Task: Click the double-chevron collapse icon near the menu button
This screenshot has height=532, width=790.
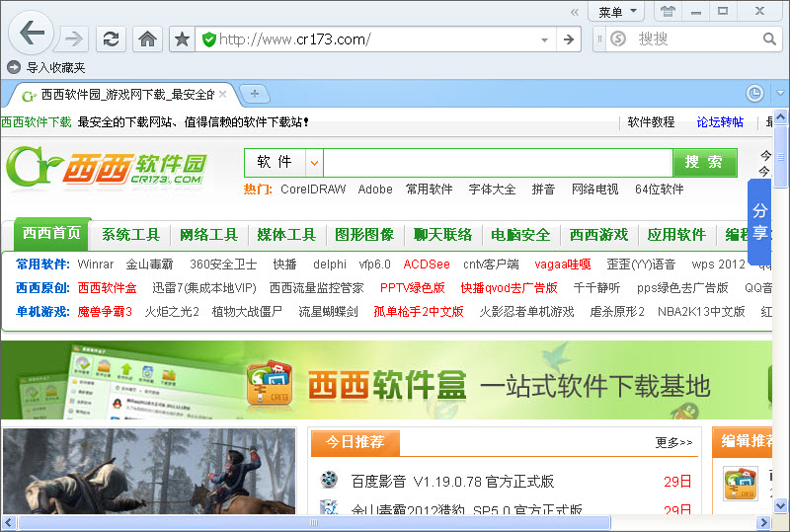Action: (575, 12)
